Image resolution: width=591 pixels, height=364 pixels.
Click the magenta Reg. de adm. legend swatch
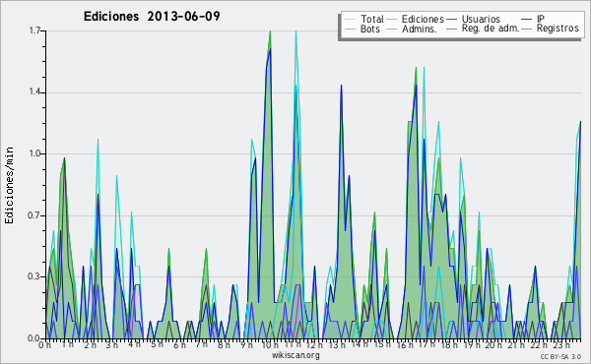(x=451, y=30)
